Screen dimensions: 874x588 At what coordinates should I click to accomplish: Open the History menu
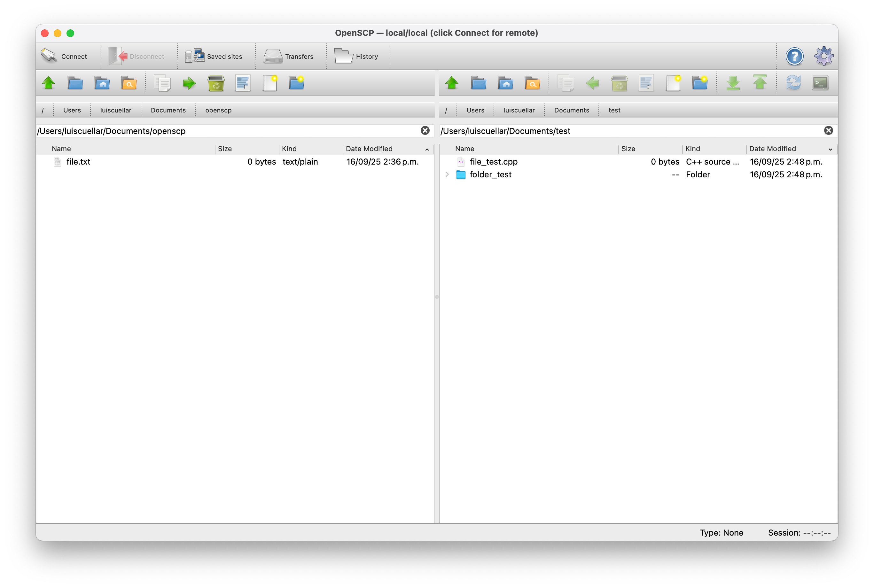click(356, 56)
